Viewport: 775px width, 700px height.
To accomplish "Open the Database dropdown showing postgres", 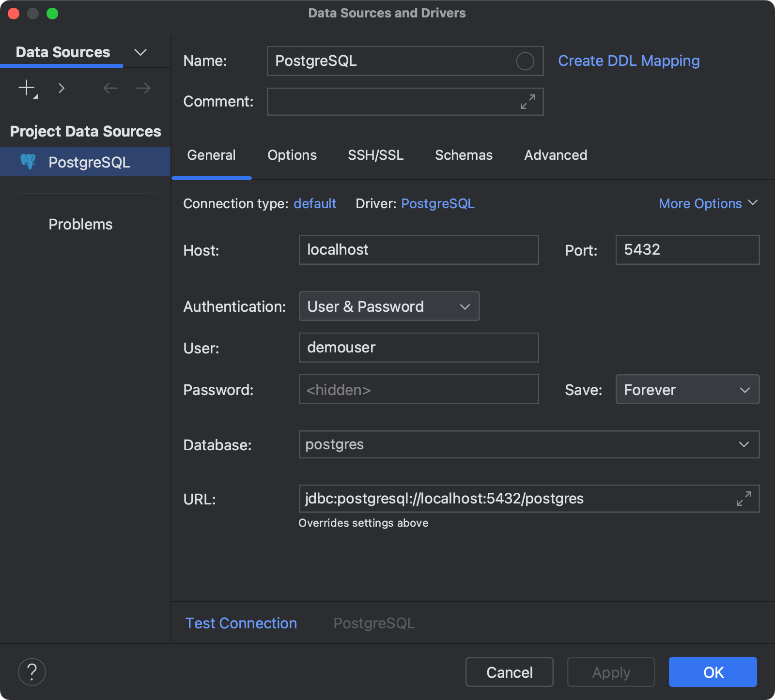I will (745, 444).
